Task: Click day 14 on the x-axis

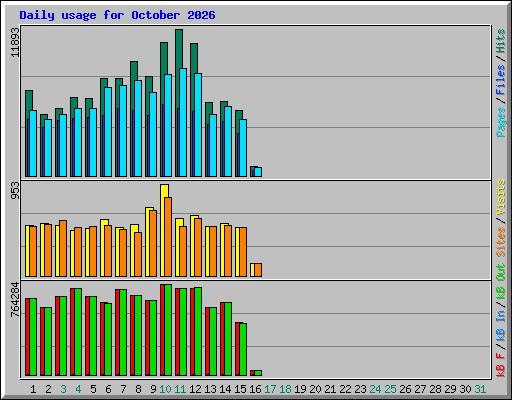Action: [225, 389]
